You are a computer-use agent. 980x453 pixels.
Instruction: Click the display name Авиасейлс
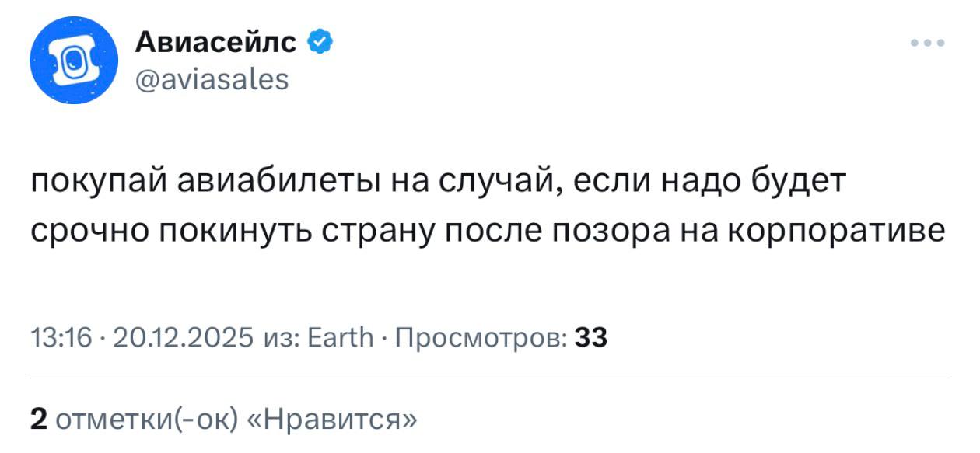[x=215, y=42]
